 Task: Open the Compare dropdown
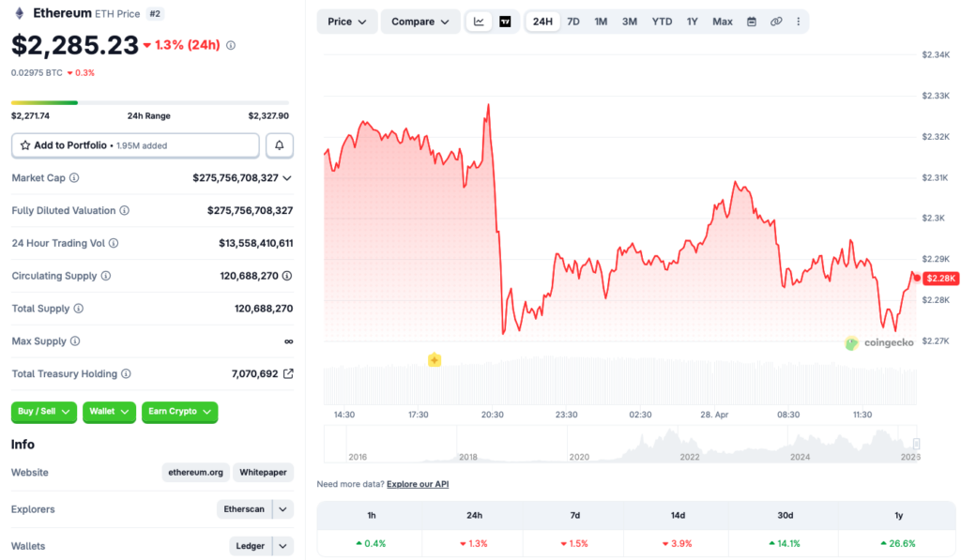(419, 21)
